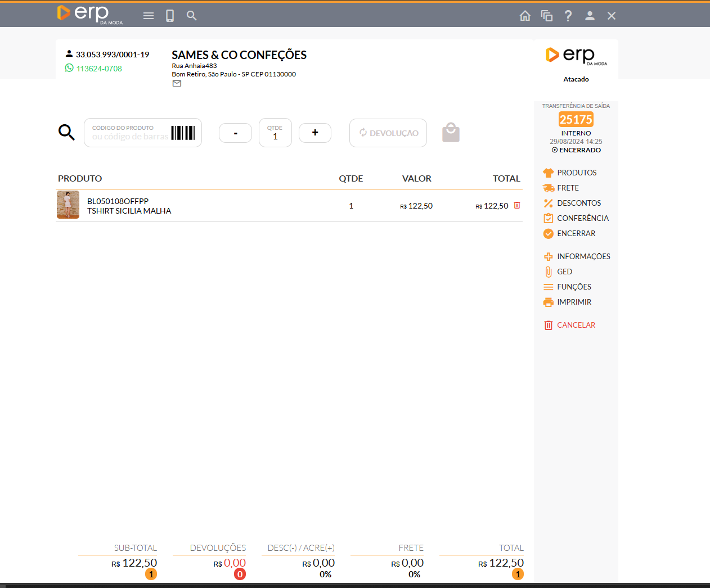Delete the TSHIRT SICILIA MALHA line item
Viewport: 710px width, 588px height.
click(517, 206)
